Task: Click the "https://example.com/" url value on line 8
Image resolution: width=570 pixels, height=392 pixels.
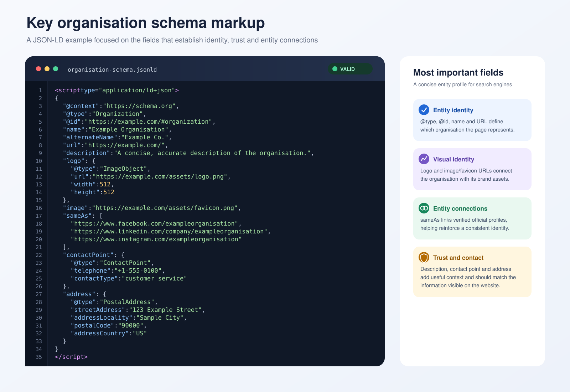Action: tap(125, 145)
